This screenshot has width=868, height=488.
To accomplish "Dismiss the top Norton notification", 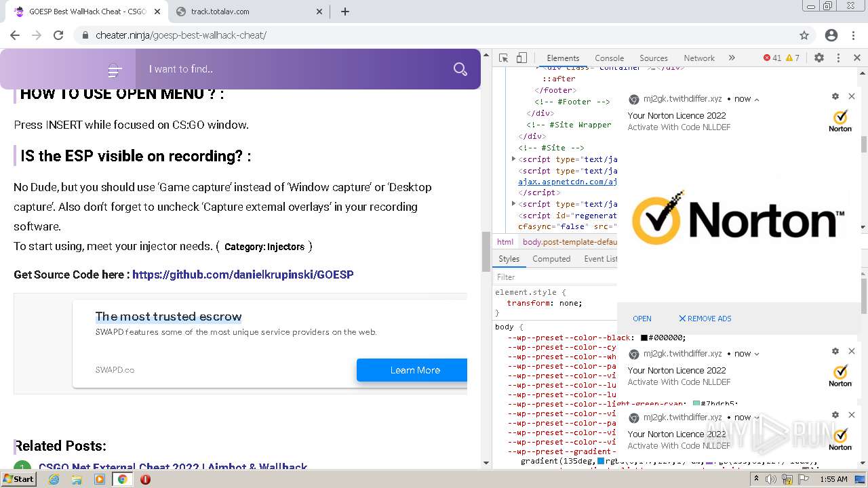I will point(852,97).
